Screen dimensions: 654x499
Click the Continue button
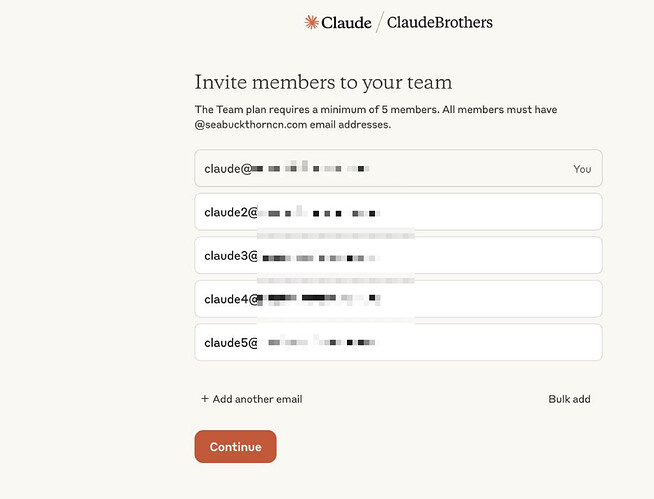click(235, 446)
